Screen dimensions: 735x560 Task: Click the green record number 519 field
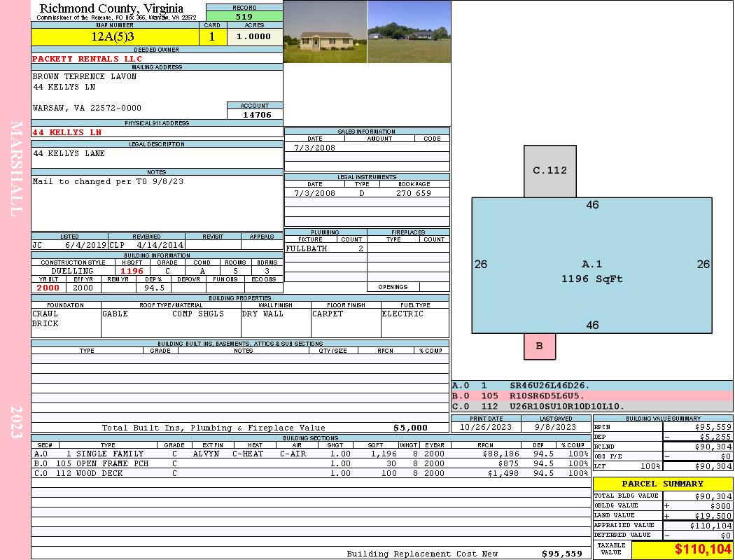coord(244,16)
